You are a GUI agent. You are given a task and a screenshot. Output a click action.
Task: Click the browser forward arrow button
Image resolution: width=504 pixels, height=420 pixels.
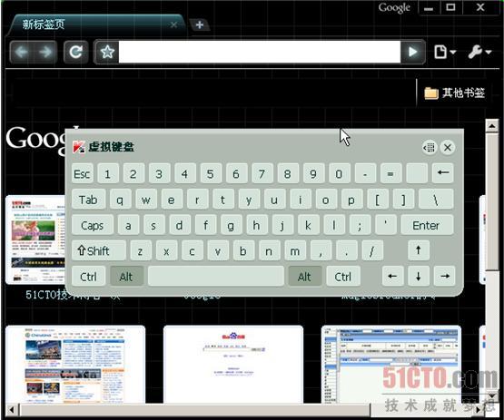click(45, 52)
